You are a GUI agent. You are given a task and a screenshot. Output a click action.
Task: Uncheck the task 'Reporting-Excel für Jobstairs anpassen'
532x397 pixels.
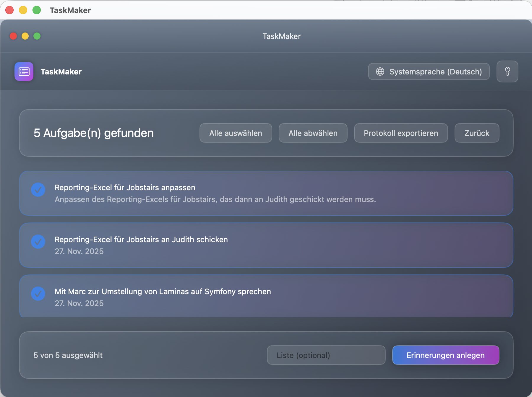click(38, 190)
